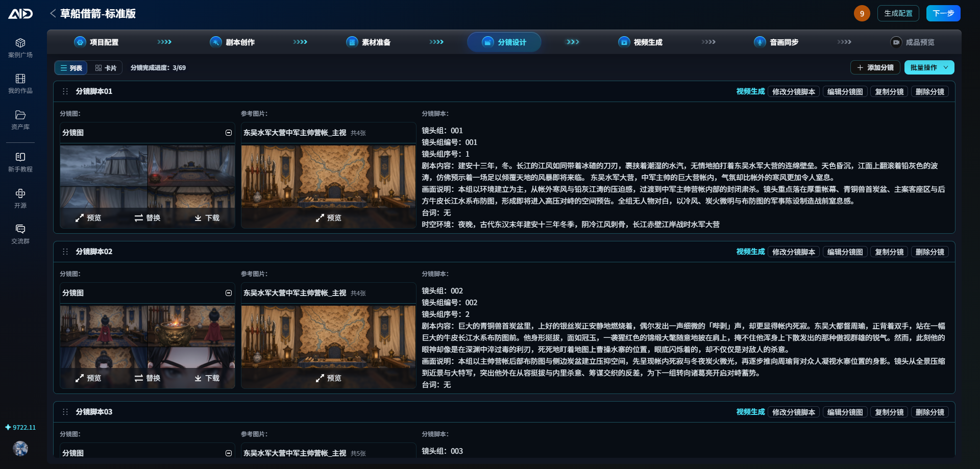Click 生成配置 button
The image size is (980, 469).
(898, 13)
